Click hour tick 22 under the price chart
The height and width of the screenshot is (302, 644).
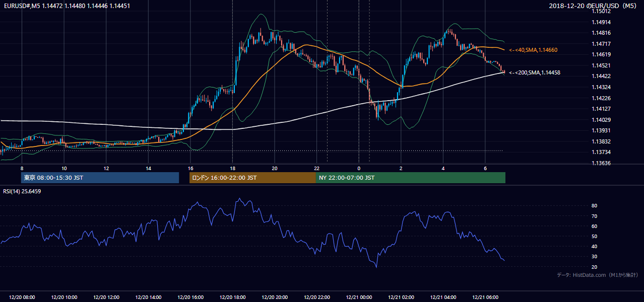317,168
